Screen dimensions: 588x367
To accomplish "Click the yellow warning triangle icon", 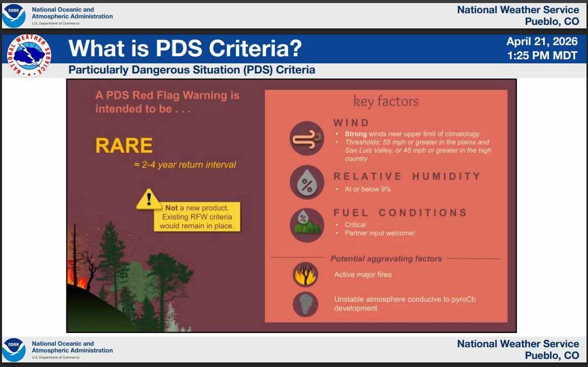I will [x=149, y=198].
